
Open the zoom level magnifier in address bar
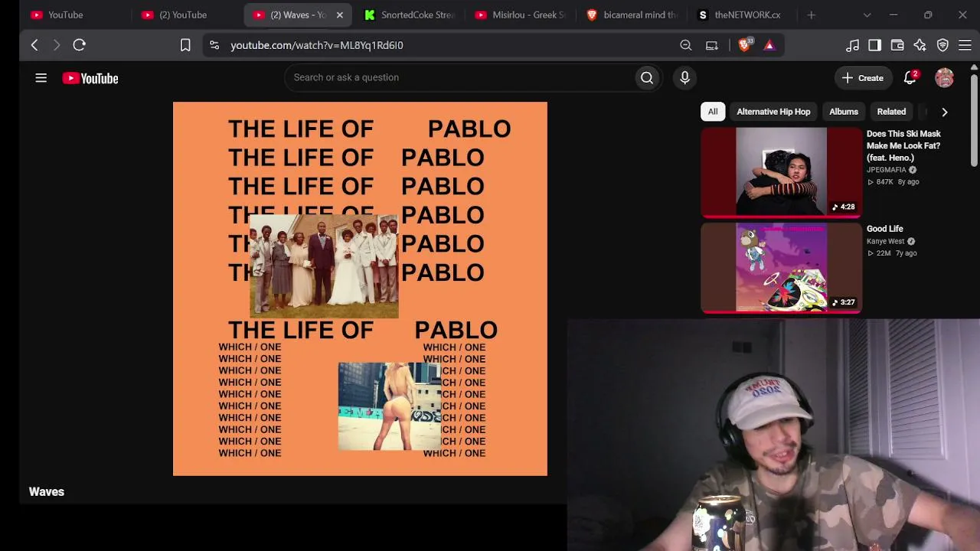(x=686, y=45)
